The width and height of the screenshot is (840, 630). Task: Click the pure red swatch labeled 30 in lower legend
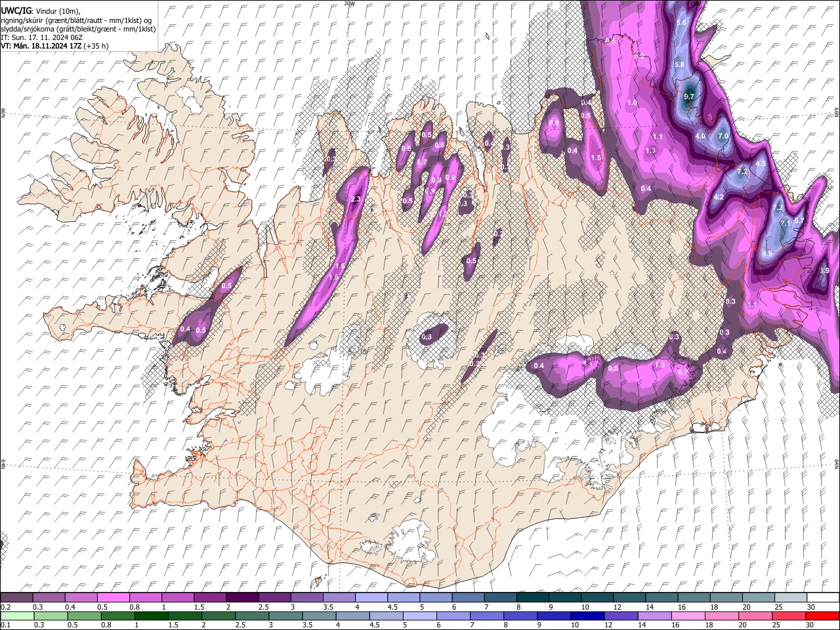(823, 616)
